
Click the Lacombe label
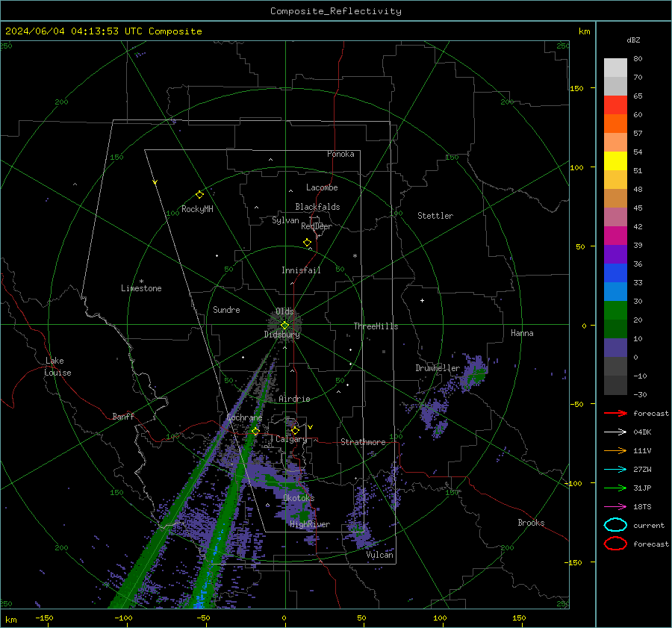pos(322,187)
